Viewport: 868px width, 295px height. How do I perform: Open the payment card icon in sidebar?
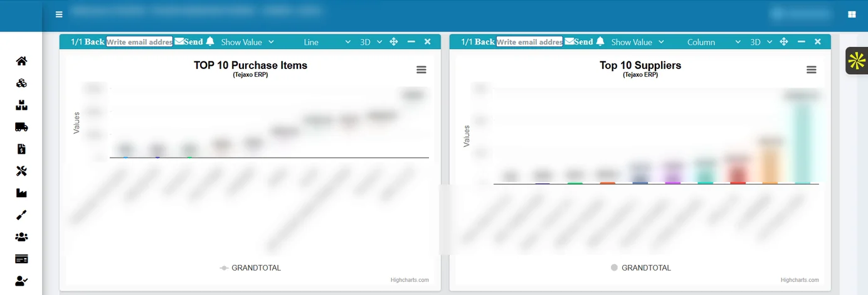coord(21,259)
